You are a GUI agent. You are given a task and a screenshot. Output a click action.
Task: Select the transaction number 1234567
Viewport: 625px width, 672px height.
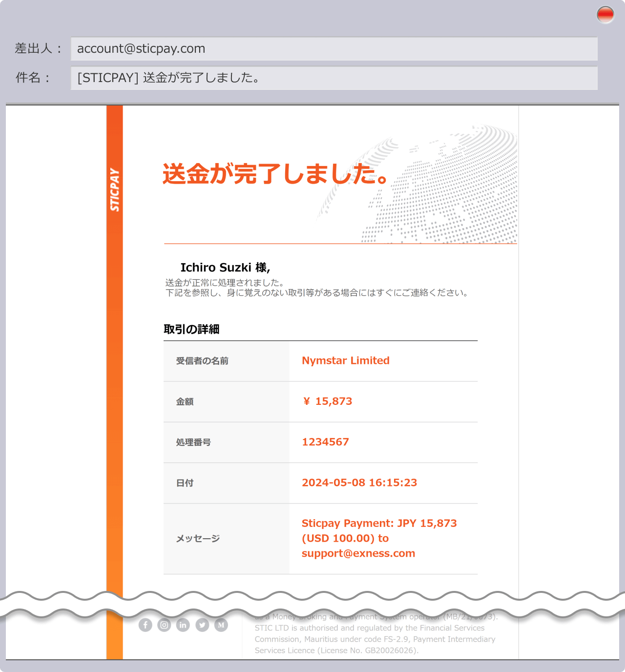[326, 442]
